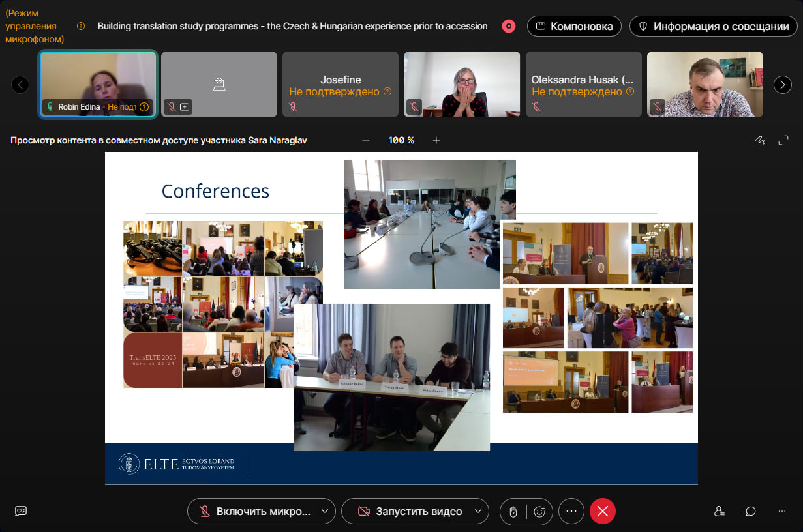
Task: Unmute via Включить микро... button
Action: click(x=255, y=511)
